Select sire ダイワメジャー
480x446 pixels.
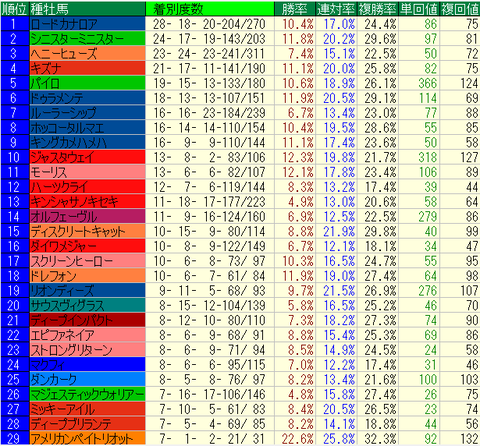87,246
